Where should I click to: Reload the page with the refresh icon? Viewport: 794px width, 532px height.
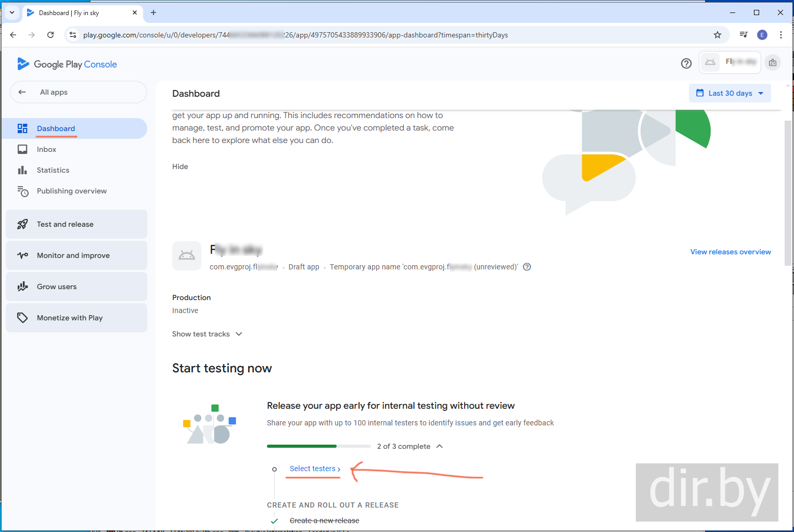pyautogui.click(x=50, y=35)
